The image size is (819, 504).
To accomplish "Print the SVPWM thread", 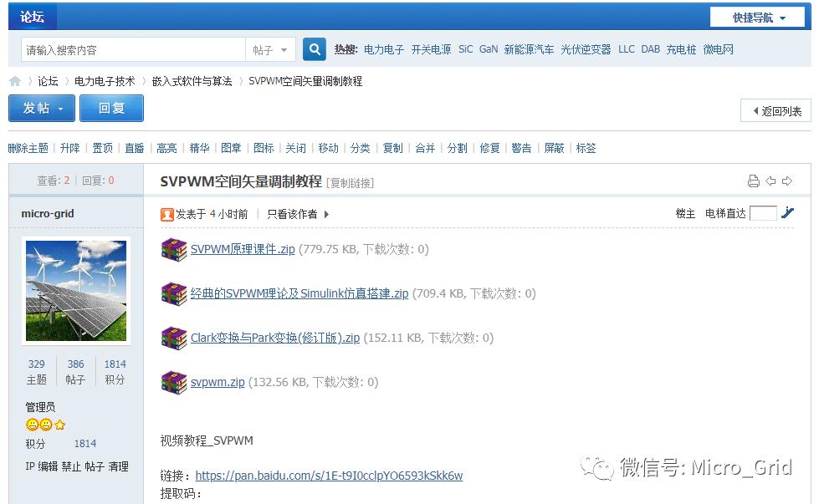I will tap(754, 181).
